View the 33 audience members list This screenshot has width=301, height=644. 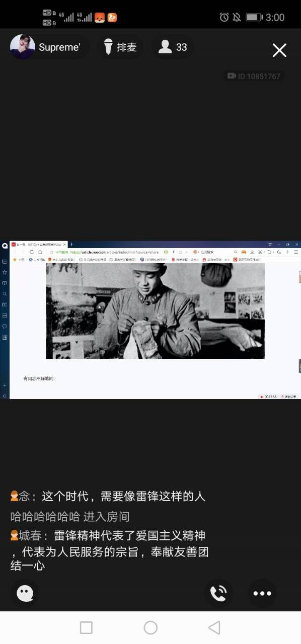(x=173, y=47)
